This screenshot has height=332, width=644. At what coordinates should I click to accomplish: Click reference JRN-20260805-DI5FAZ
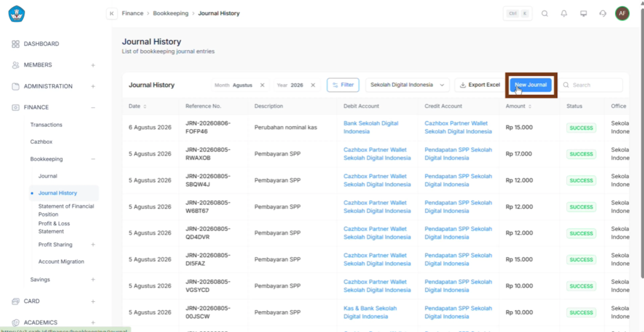(x=208, y=259)
